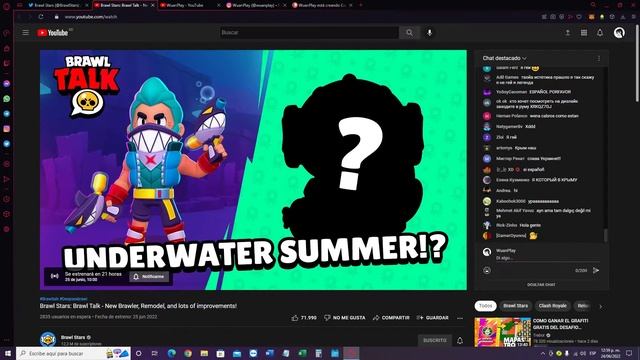The height and width of the screenshot is (360, 640).
Task: Click the YouTube Buscar search field
Action: 309,33
